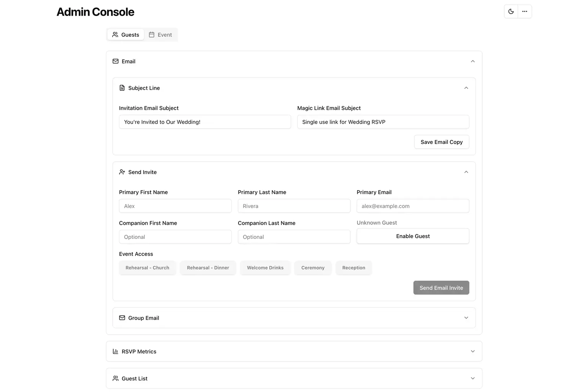The image size is (588, 392).
Task: Switch to the Event tab
Action: point(160,34)
